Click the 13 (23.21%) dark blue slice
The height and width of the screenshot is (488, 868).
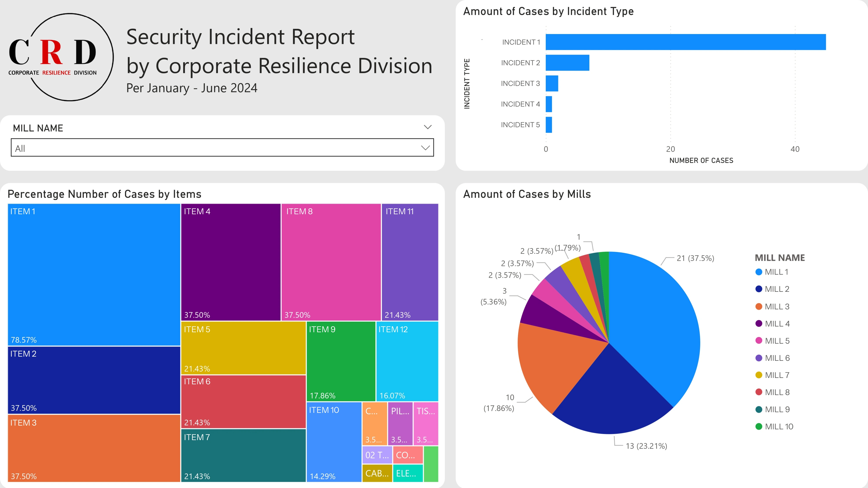(612, 397)
